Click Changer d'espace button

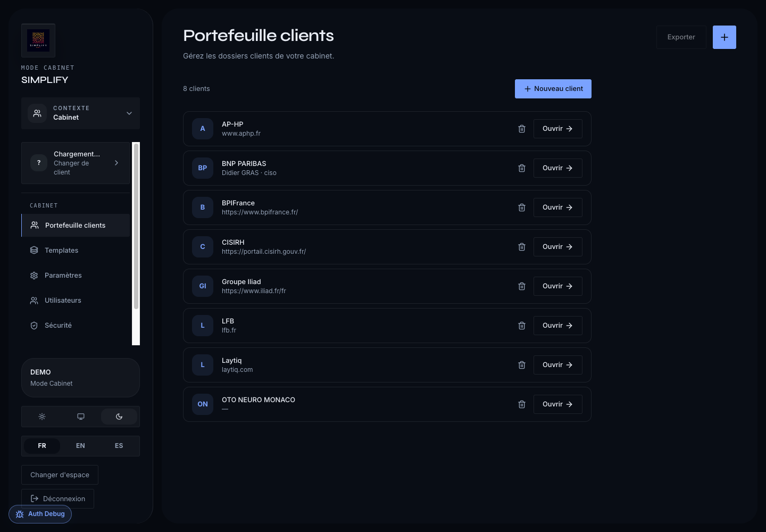click(x=60, y=475)
